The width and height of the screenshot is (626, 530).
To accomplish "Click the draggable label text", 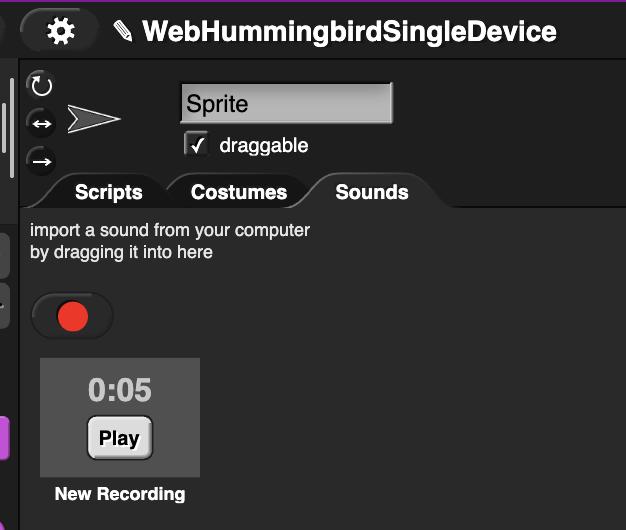I will pyautogui.click(x=263, y=146).
